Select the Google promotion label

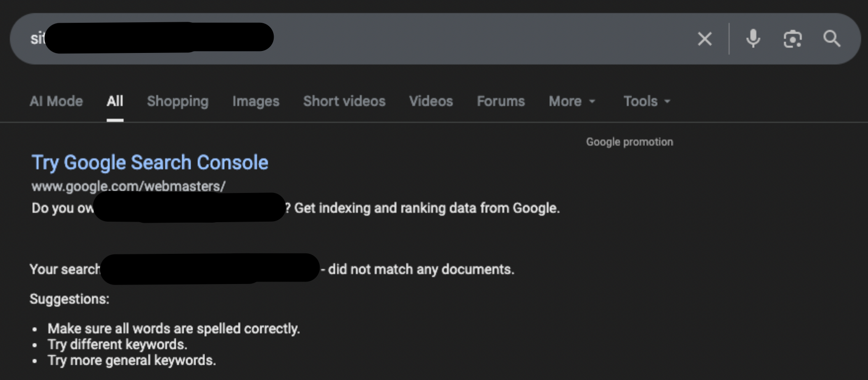[x=629, y=142]
